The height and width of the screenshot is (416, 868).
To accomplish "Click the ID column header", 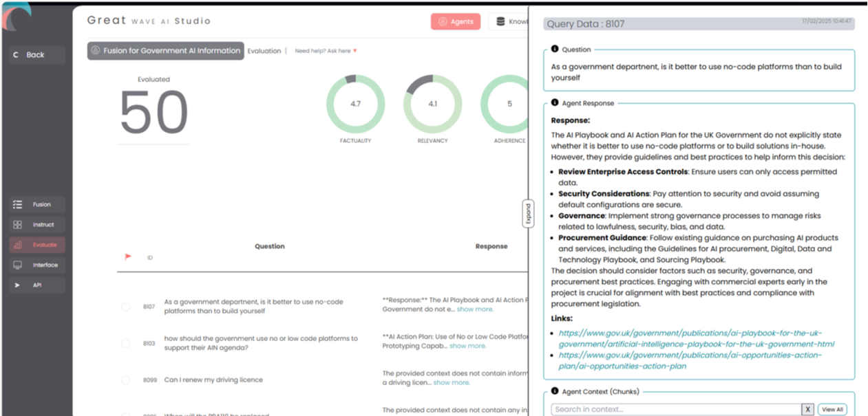I will tap(149, 258).
